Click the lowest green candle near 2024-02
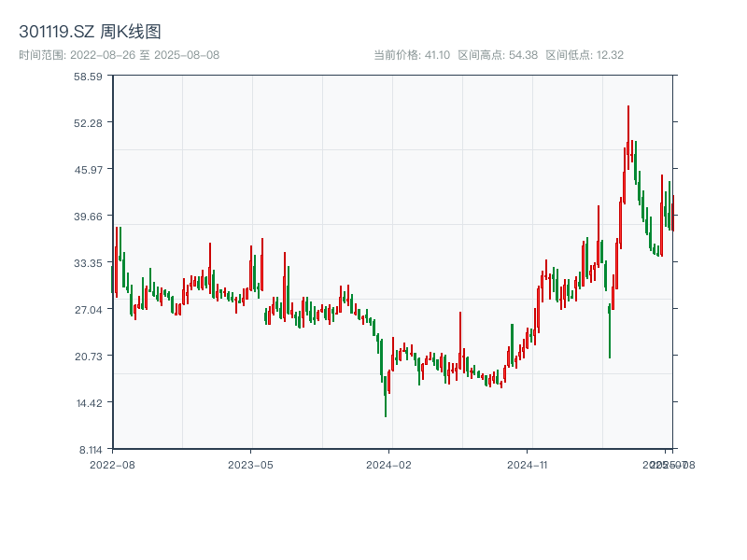The height and width of the screenshot is (560, 747). (386, 396)
